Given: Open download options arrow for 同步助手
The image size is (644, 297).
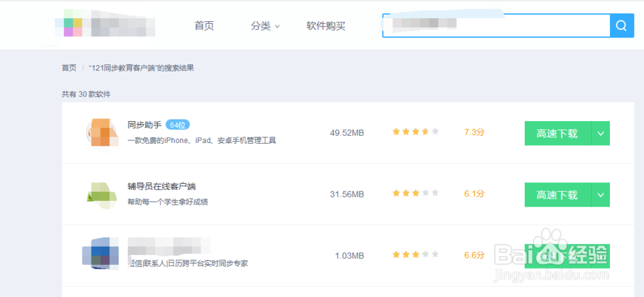Looking at the screenshot, I should click(600, 133).
